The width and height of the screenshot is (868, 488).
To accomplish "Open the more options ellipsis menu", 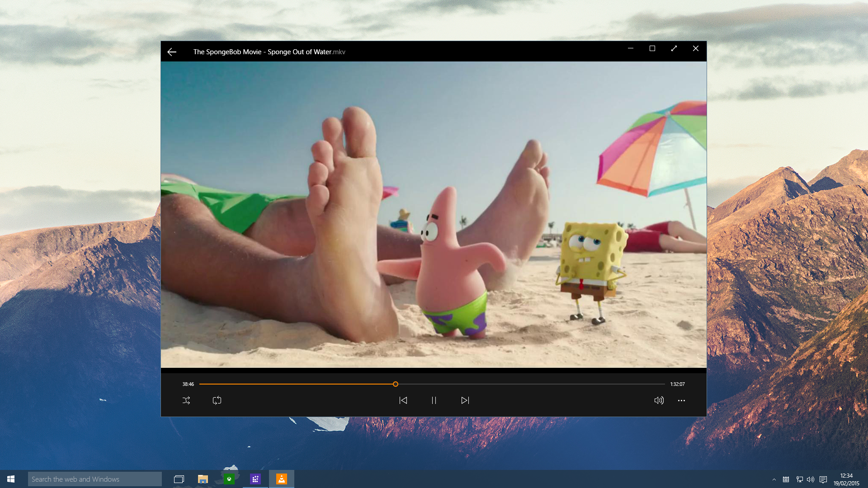I will point(681,400).
